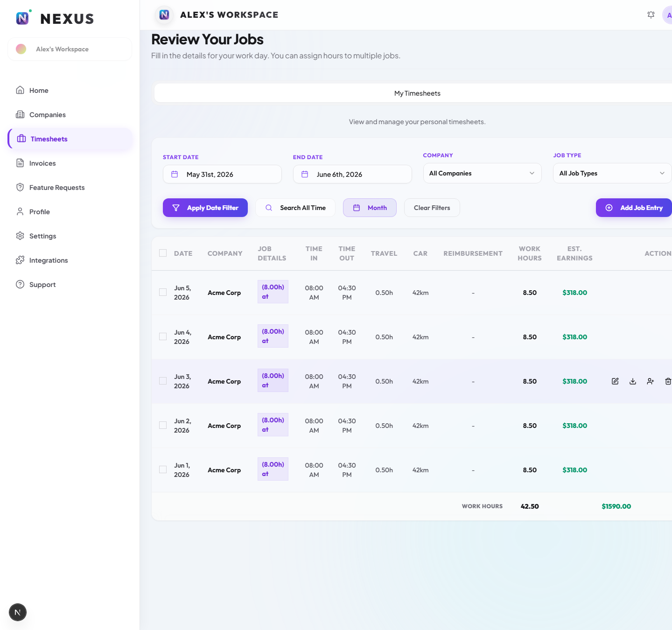Click job details tag on Jun 5 row
Viewport: 672px width, 630px height.
pos(273,292)
